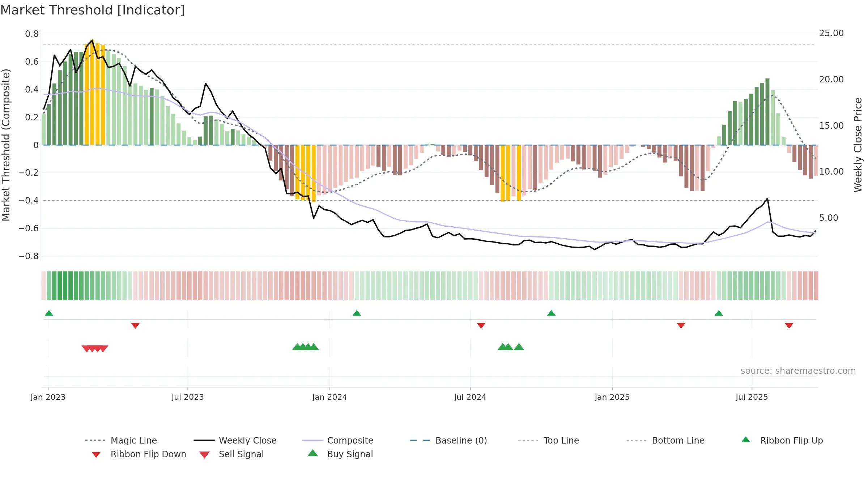The width and height of the screenshot is (868, 488).
Task: Click the Jan 2024 x-axis label
Action: (x=330, y=397)
